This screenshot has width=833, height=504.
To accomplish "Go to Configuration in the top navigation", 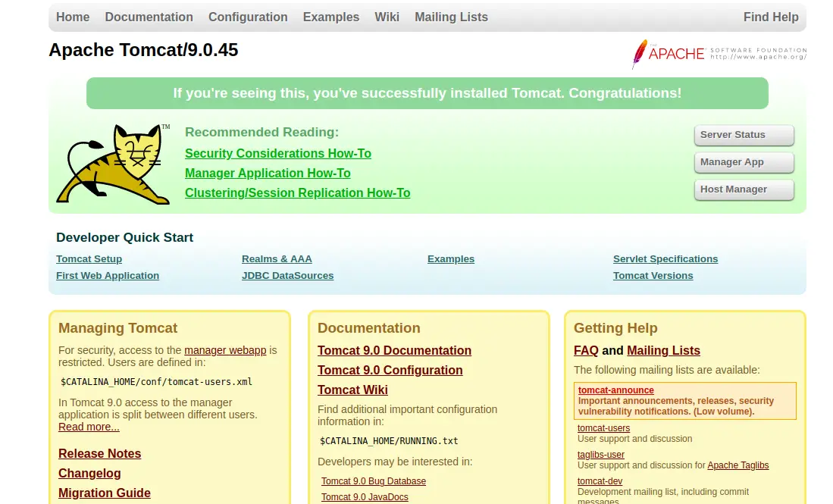I will [248, 17].
